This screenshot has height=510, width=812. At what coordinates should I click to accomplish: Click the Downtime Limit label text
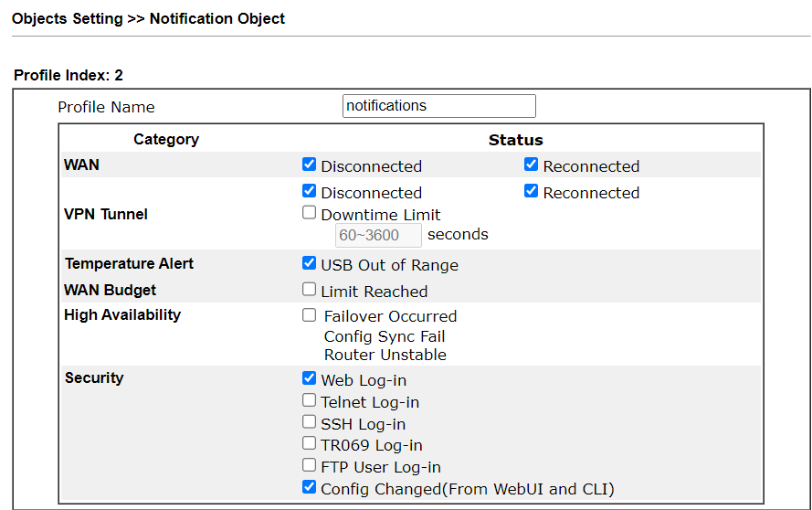[x=381, y=215]
